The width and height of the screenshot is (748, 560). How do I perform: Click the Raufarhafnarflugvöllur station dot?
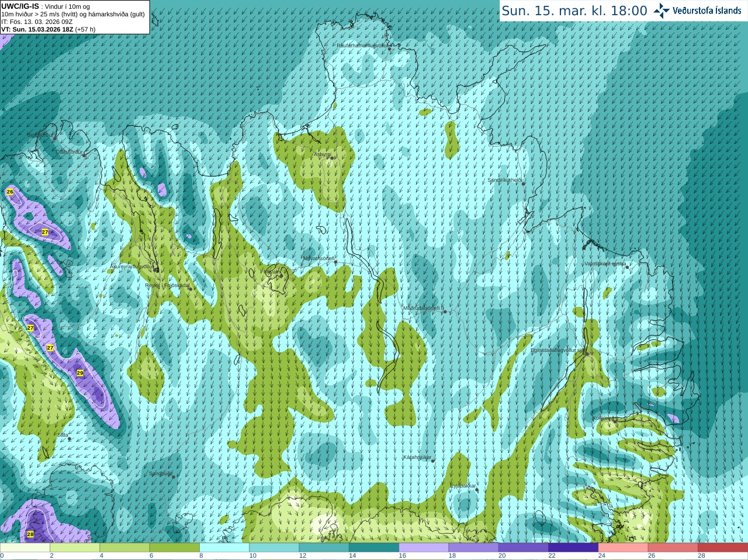click(x=390, y=49)
